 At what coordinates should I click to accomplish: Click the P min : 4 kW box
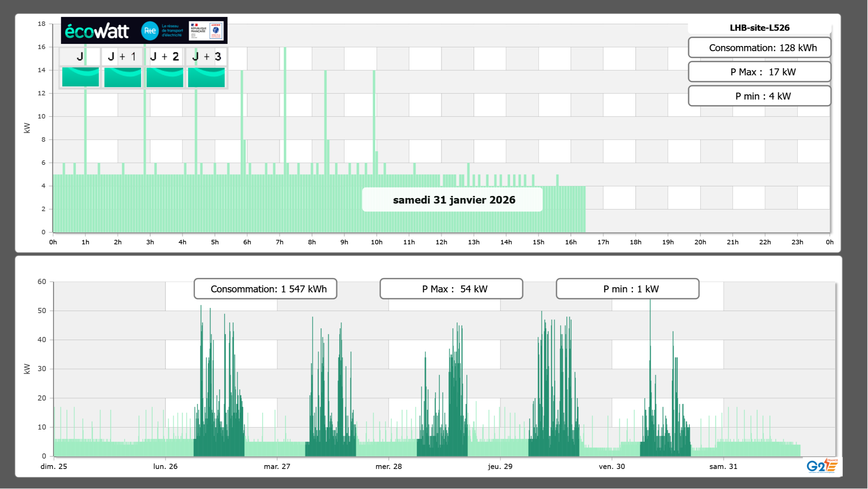pyautogui.click(x=759, y=96)
